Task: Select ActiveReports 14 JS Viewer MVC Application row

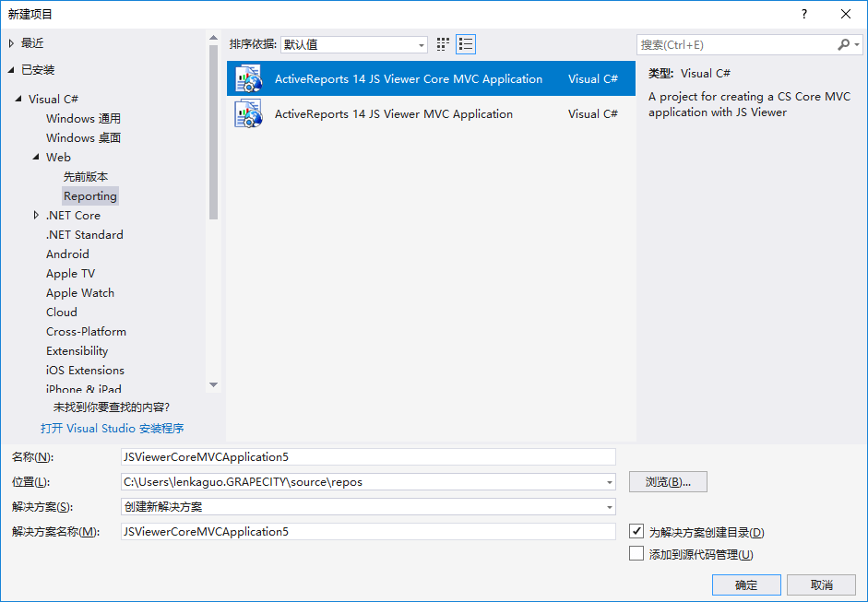Action: click(431, 113)
